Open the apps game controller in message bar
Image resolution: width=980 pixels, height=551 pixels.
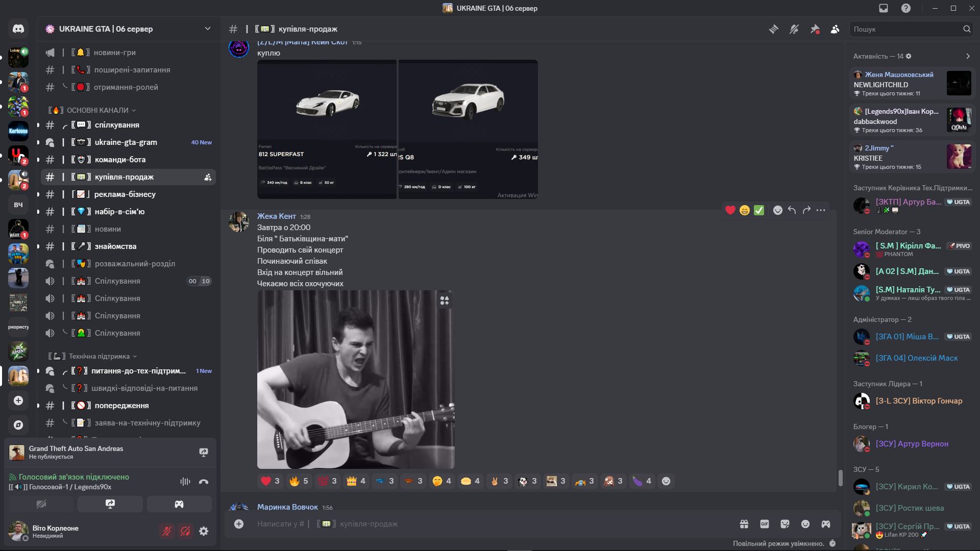(826, 524)
